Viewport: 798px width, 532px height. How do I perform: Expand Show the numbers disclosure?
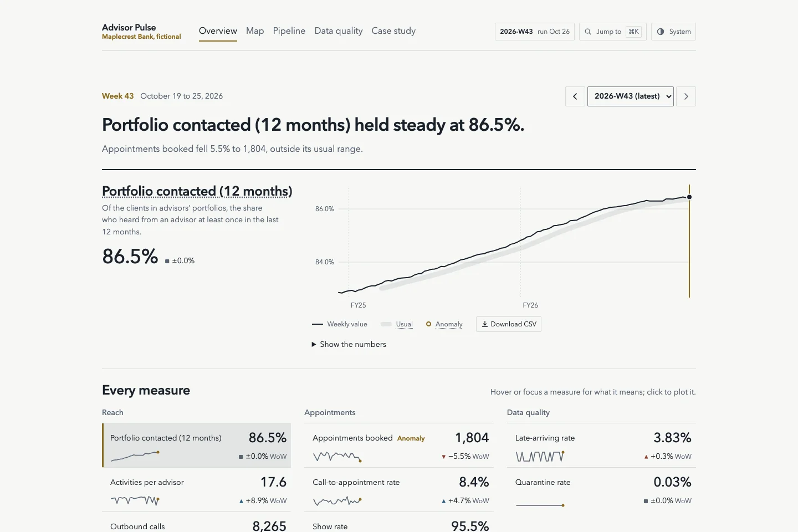pos(349,344)
